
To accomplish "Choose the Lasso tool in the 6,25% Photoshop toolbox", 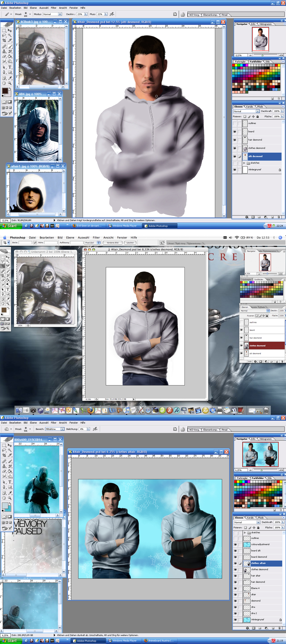I will coord(4,450).
